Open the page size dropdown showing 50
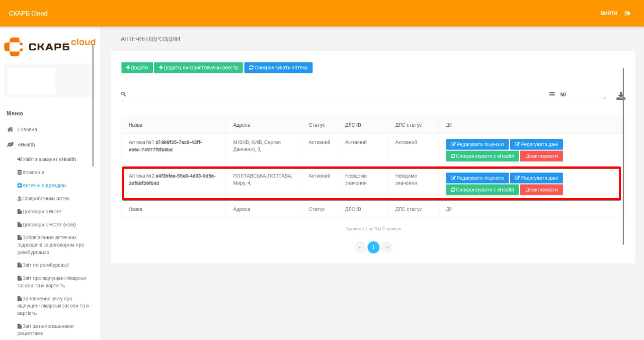Viewport: 644px width, 340px height. click(581, 95)
